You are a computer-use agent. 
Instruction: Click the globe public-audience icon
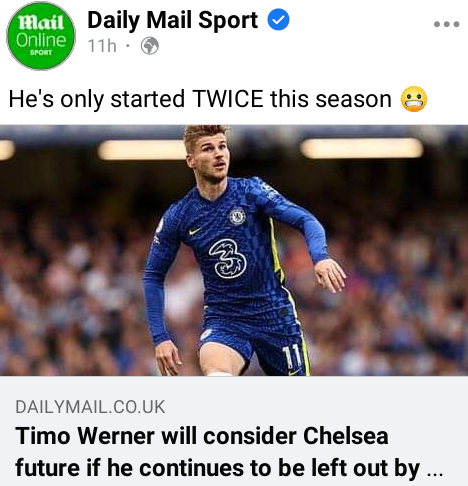pyautogui.click(x=150, y=46)
